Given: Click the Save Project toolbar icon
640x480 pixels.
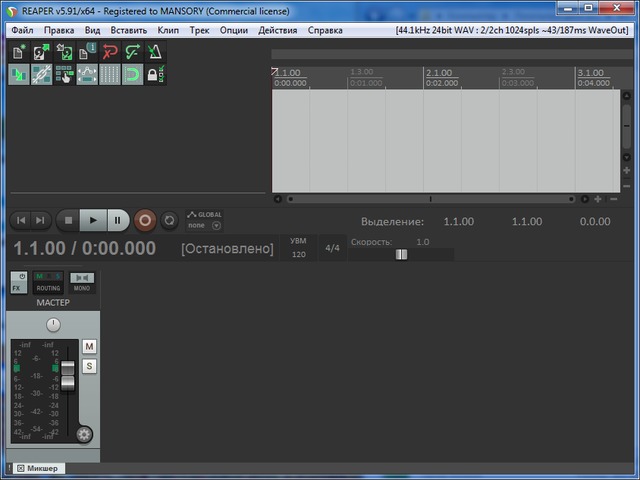Looking at the screenshot, I should point(65,52).
